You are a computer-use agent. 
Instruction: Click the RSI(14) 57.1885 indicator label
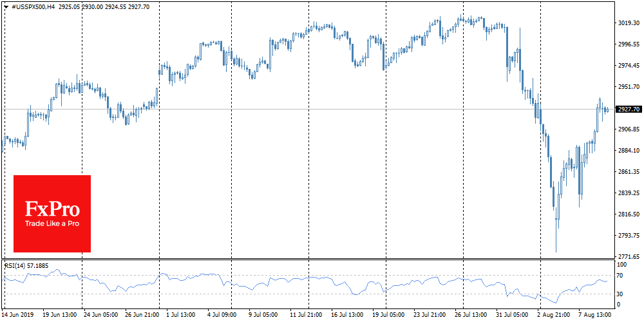tap(26, 265)
